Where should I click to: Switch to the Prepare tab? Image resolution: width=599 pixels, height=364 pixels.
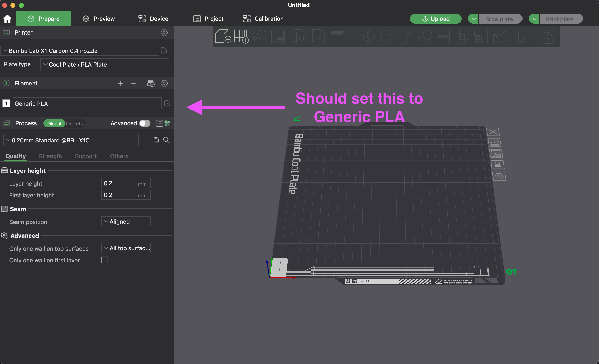click(43, 19)
